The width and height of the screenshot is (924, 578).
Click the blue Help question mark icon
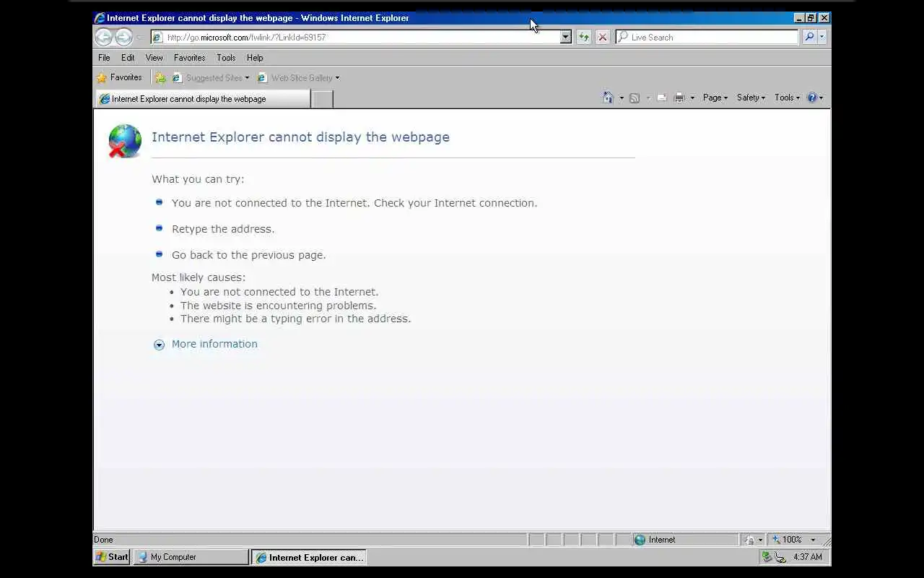pyautogui.click(x=811, y=98)
